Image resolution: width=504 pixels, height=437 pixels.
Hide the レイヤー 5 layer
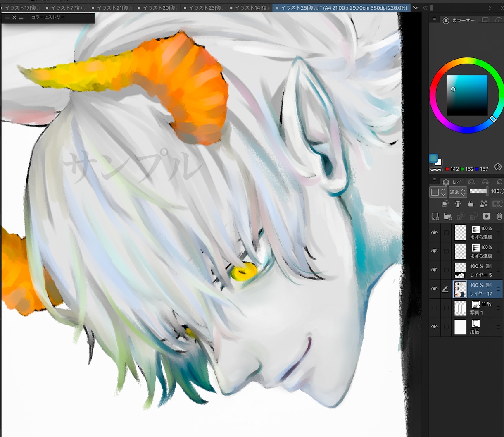click(x=434, y=270)
